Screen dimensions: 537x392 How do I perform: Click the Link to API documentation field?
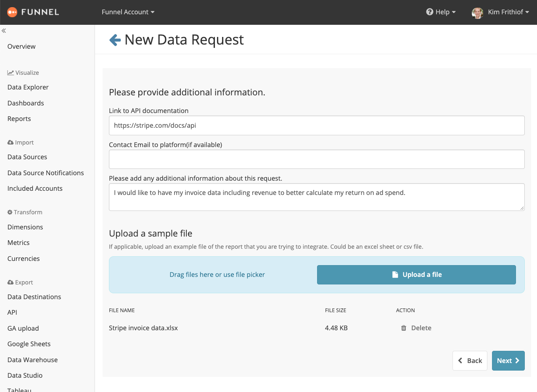[x=316, y=126]
